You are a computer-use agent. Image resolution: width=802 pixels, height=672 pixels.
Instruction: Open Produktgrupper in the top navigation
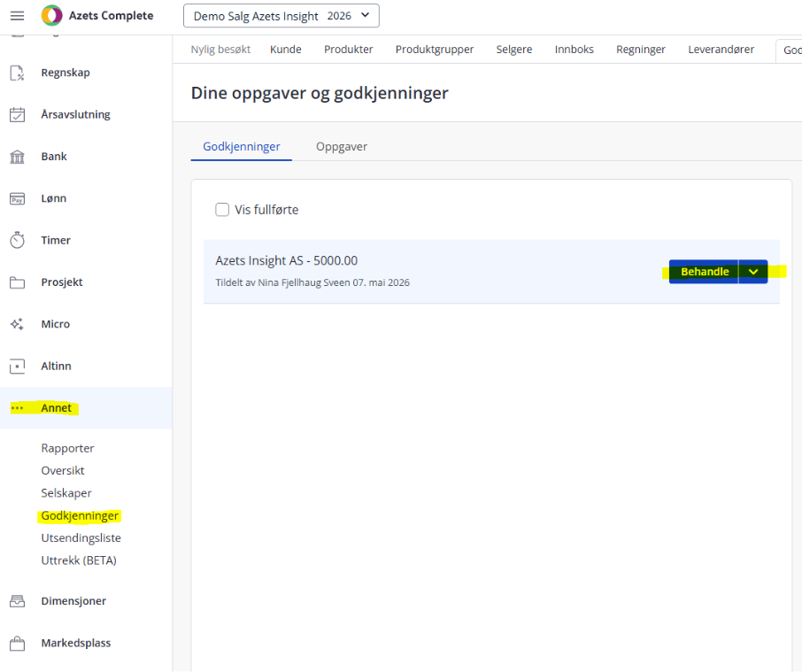(435, 50)
